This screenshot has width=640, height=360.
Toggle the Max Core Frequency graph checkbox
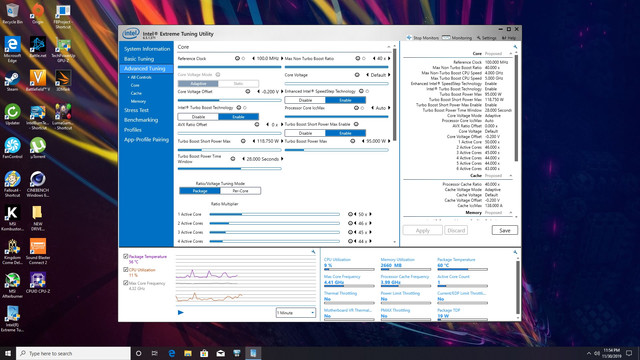[126, 283]
